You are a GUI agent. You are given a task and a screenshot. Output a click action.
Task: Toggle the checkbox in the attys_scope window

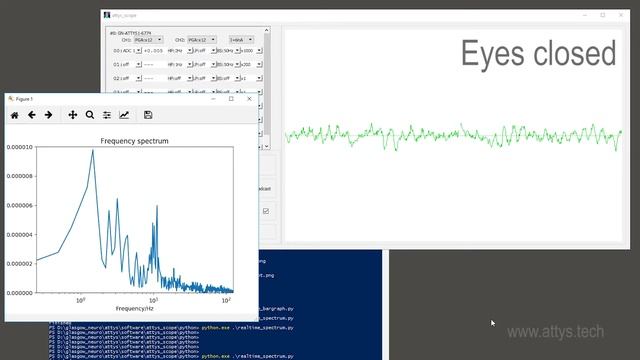point(266,211)
